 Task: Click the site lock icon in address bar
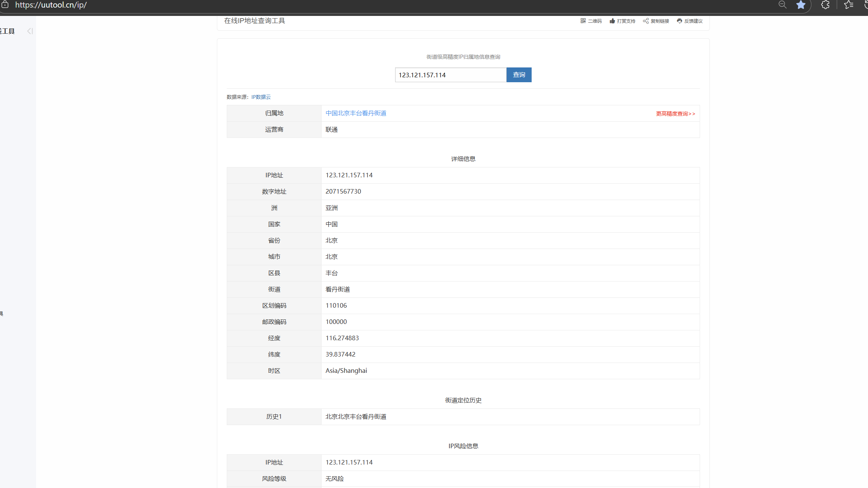point(5,5)
